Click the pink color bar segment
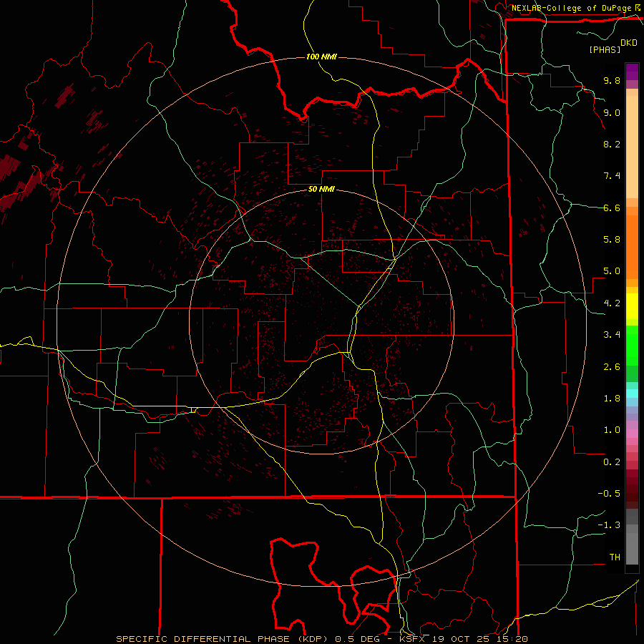 632,434
